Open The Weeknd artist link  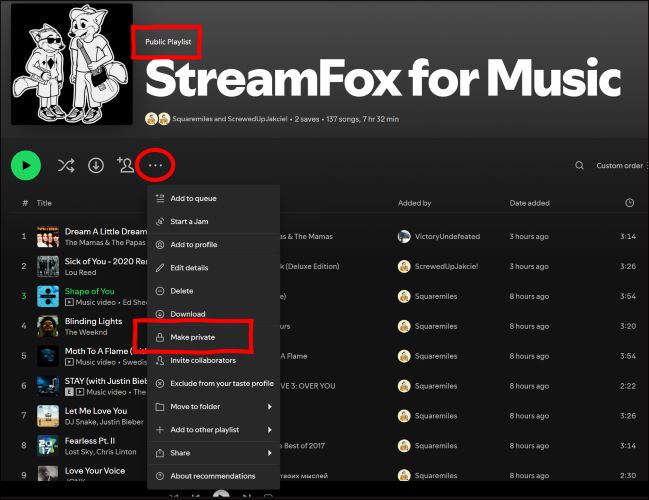tap(86, 332)
